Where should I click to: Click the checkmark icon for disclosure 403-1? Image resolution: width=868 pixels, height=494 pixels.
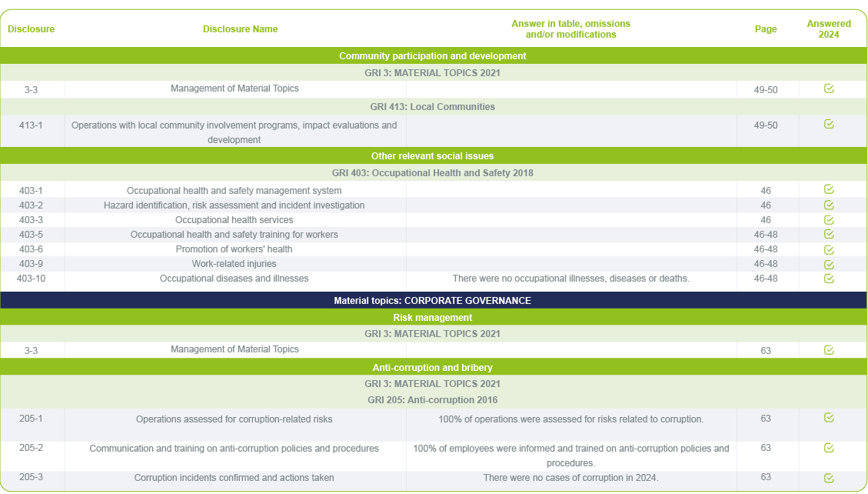coord(829,189)
